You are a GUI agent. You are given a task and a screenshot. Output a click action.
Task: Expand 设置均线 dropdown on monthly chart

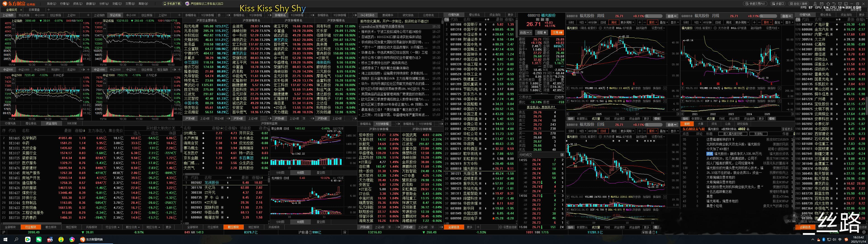point(773,28)
